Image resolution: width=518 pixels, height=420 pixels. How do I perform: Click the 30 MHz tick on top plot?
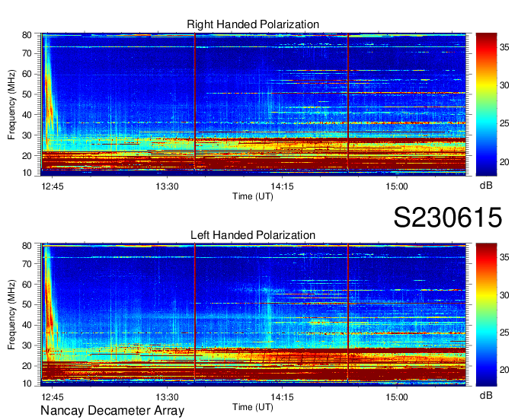tap(27, 135)
